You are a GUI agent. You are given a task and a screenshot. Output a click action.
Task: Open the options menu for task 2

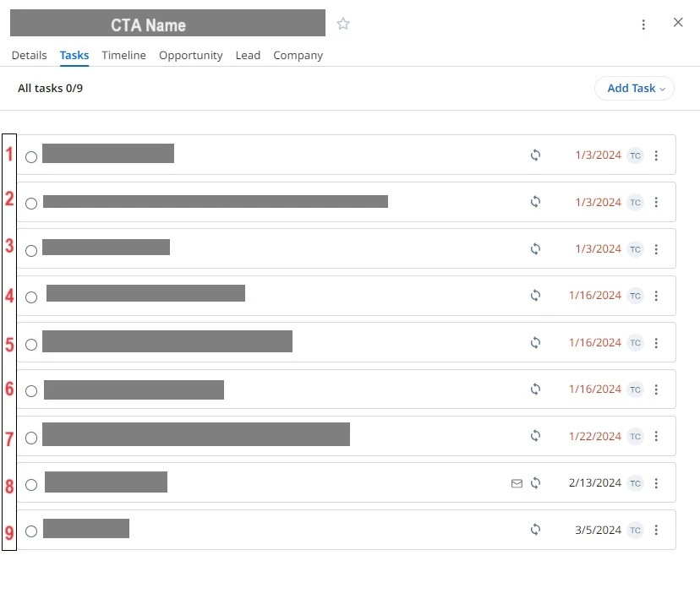click(656, 203)
